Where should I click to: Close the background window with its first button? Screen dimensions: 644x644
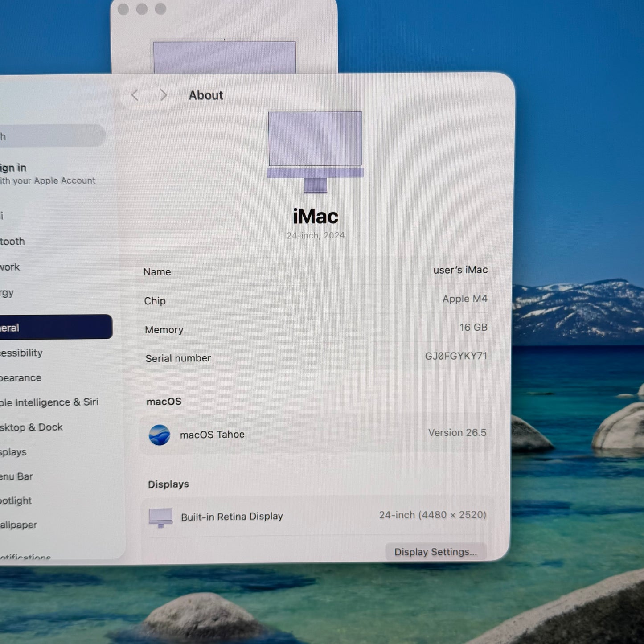pos(123,9)
